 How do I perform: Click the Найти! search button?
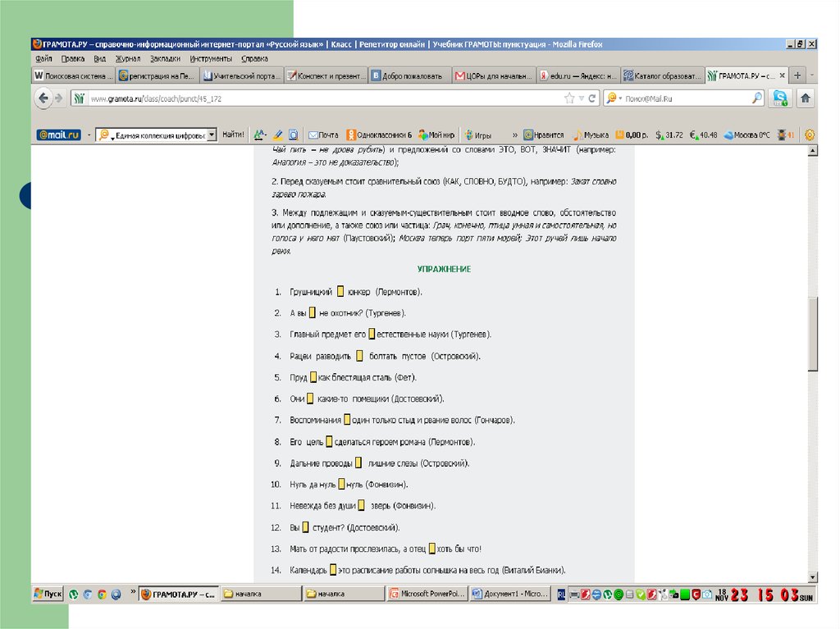click(x=233, y=134)
